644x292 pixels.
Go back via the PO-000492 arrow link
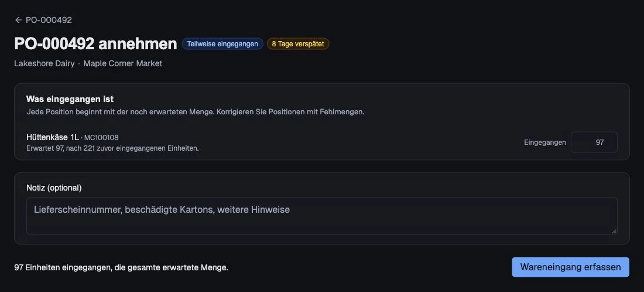tap(43, 20)
